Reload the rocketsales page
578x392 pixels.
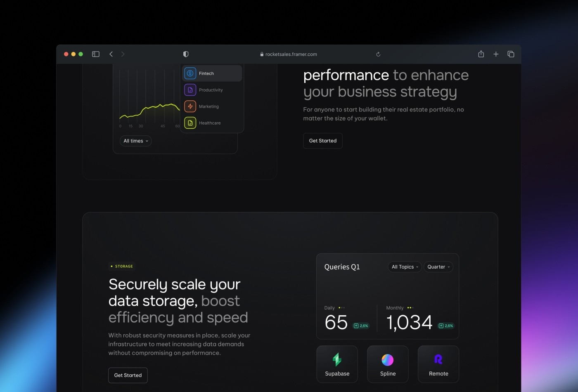378,54
